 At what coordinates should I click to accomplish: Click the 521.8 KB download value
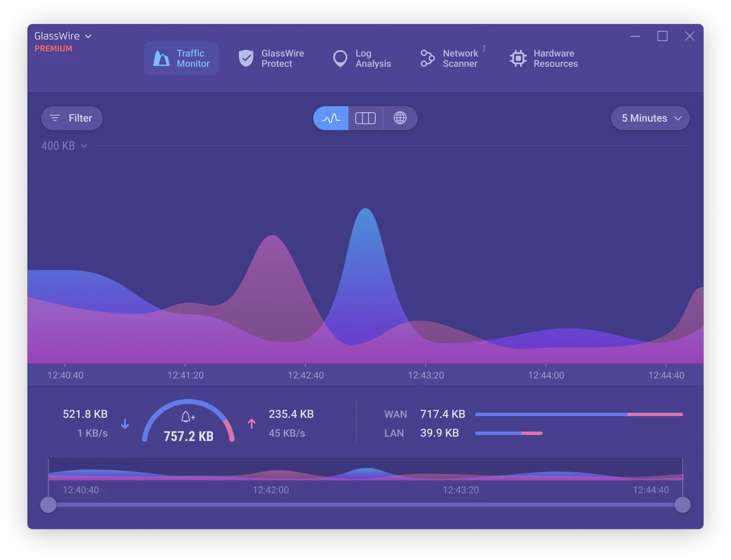point(85,414)
